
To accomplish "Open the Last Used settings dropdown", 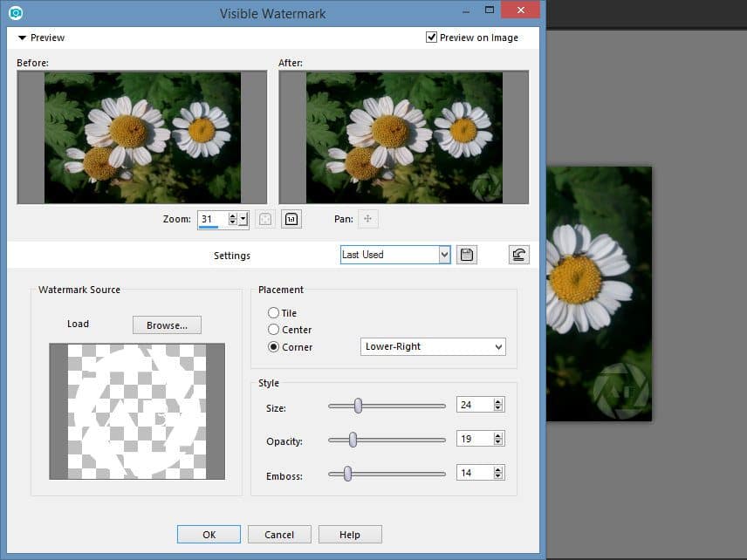I will (x=443, y=254).
